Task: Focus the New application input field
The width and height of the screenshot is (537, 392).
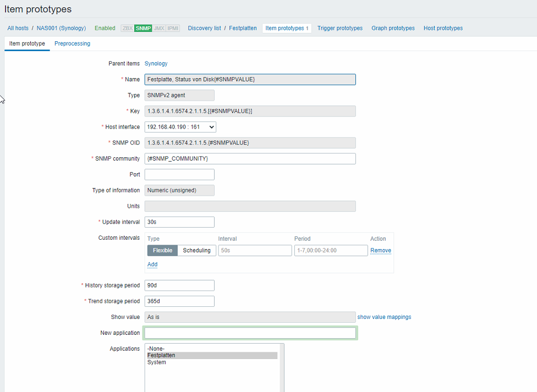Action: [x=250, y=333]
